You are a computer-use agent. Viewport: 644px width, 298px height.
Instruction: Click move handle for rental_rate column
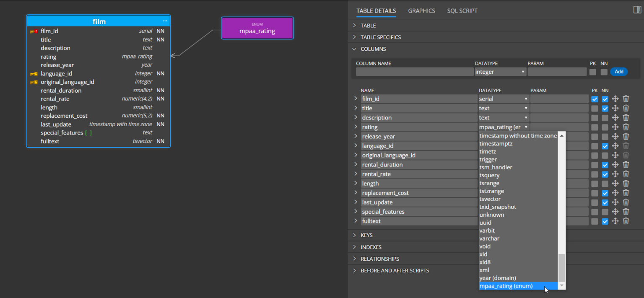click(615, 174)
